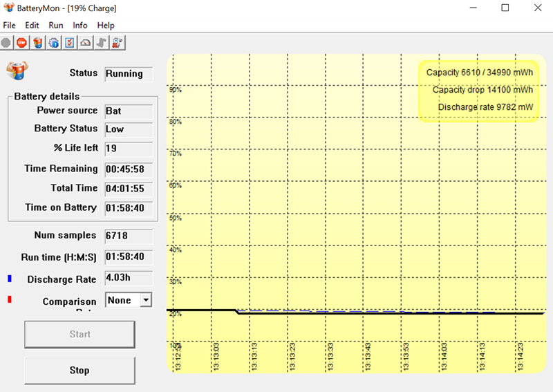553x392 pixels.
Task: Click the last toolbar icon with red X
Action: coord(117,43)
